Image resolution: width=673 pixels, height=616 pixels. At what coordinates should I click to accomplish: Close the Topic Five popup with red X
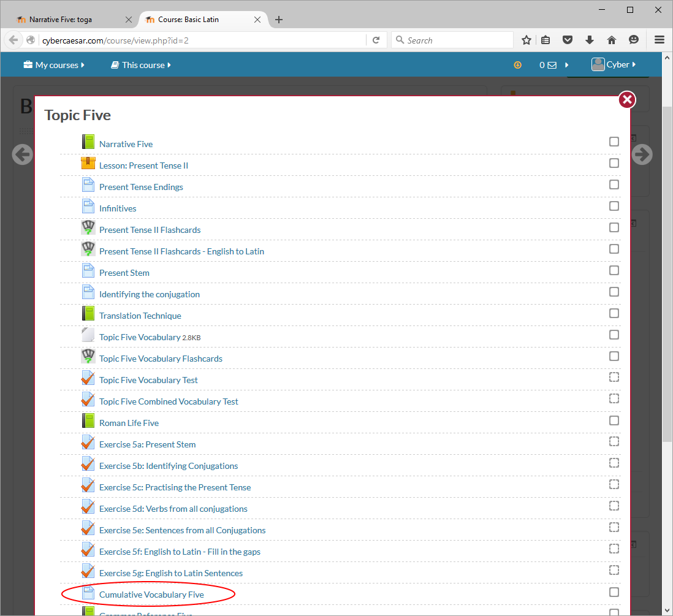[x=627, y=100]
